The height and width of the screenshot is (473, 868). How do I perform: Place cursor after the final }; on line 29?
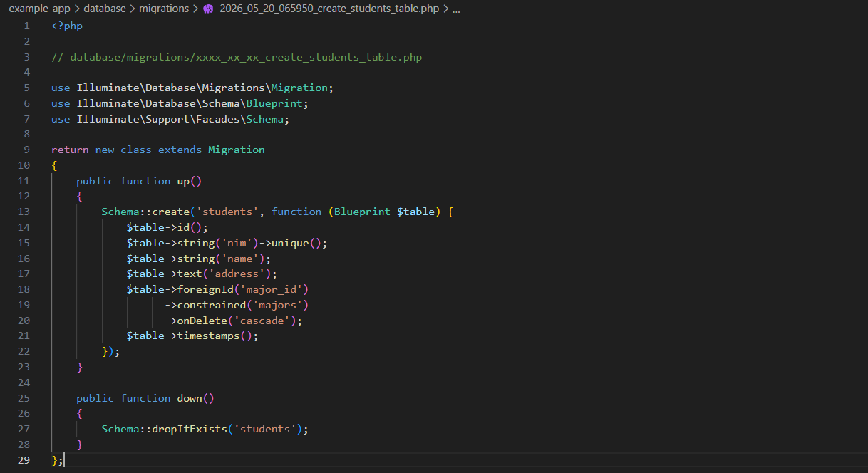tap(65, 460)
